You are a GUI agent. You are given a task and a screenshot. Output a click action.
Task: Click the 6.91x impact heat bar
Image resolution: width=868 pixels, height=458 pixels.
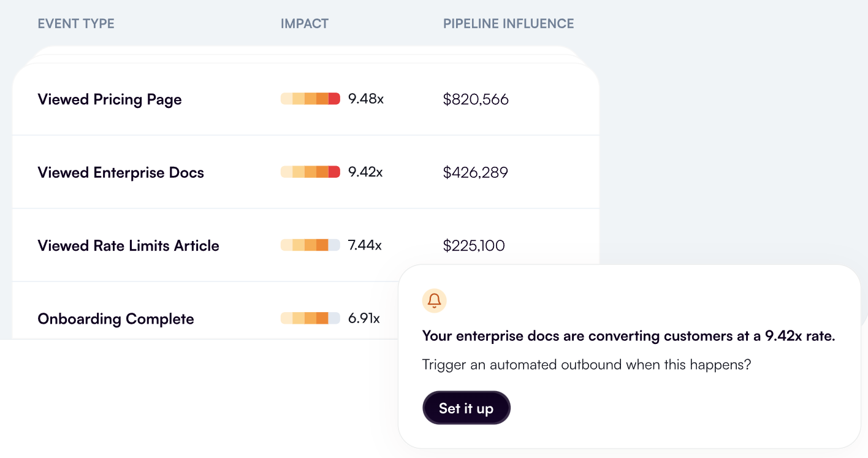click(x=310, y=318)
